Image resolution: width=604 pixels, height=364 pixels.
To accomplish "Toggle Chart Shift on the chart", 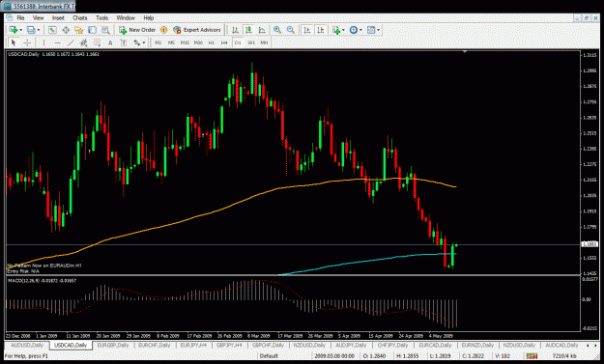I will coord(321,30).
